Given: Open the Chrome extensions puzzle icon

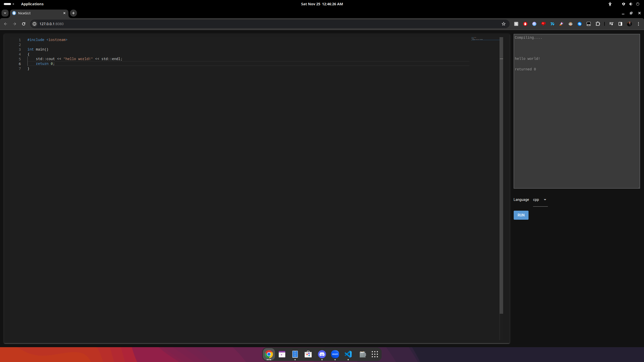Looking at the screenshot, I should tap(598, 24).
